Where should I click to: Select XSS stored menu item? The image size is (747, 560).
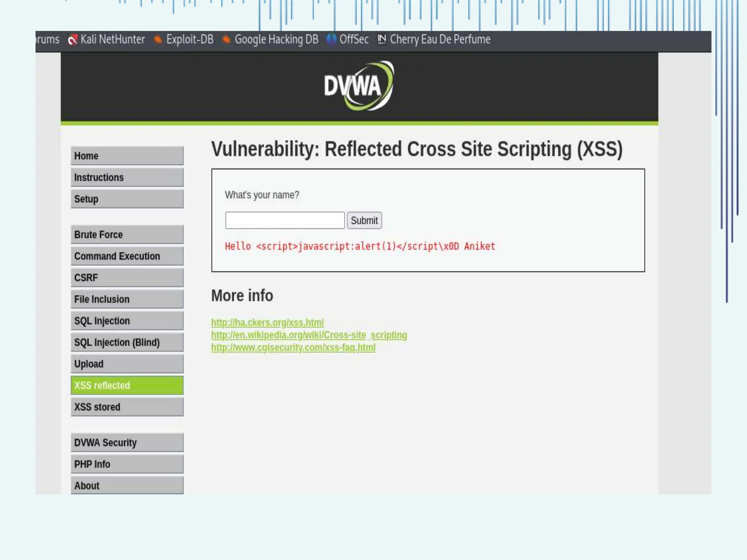(x=127, y=407)
